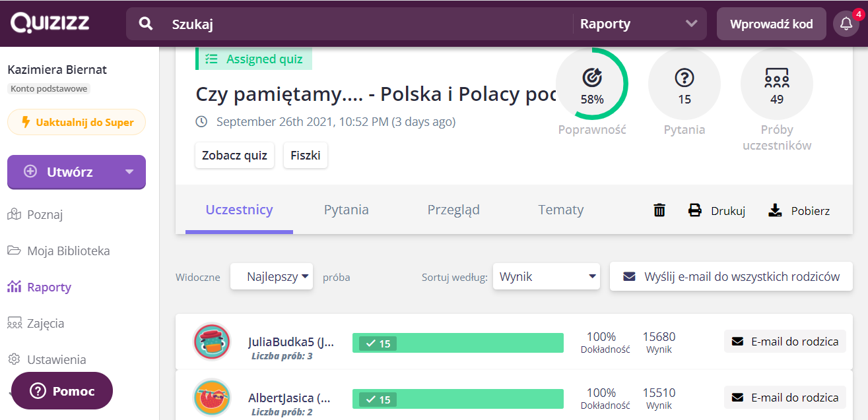The height and width of the screenshot is (420, 868).
Task: Click the accuracy target icon showing 58%
Action: point(591,78)
